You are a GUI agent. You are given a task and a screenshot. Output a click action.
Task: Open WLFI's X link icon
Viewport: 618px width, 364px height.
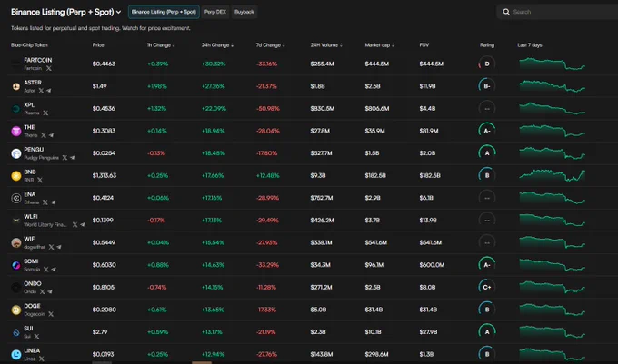pos(75,225)
